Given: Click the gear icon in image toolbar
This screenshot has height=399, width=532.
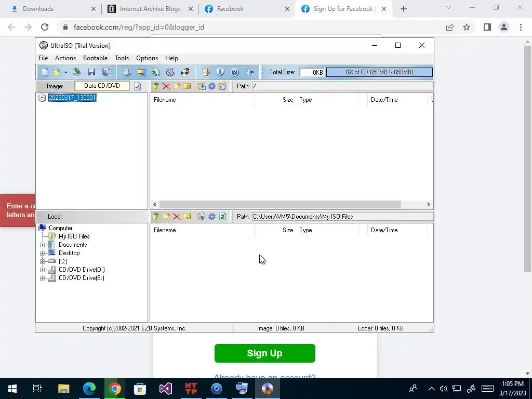Looking at the screenshot, I should coord(212,86).
